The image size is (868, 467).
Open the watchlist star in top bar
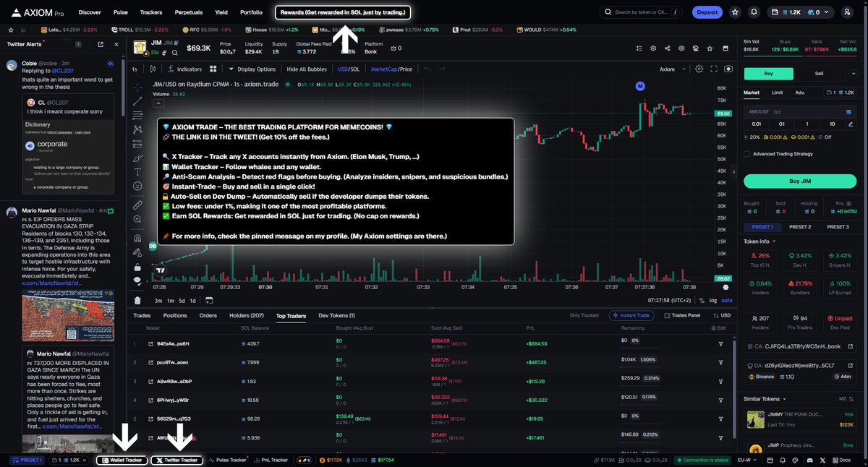pos(736,12)
